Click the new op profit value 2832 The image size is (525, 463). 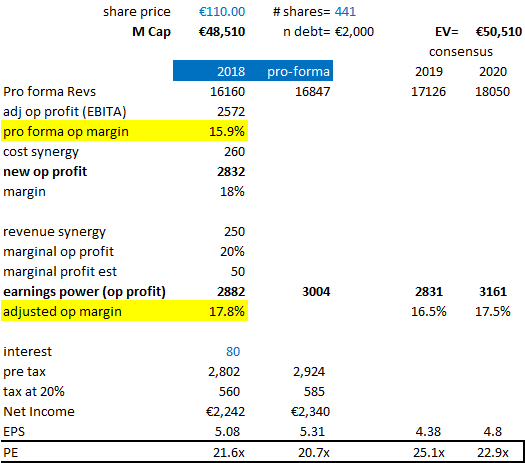pos(231,172)
